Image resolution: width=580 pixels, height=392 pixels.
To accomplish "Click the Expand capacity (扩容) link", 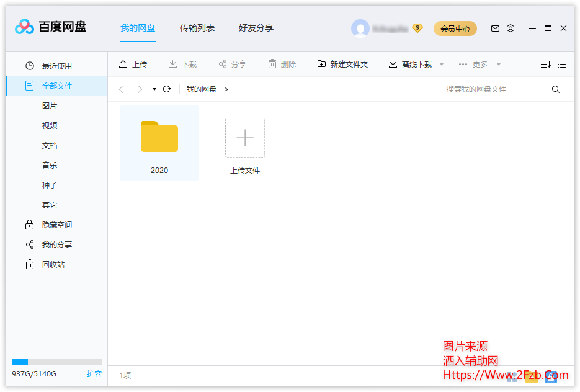I will pyautogui.click(x=94, y=374).
